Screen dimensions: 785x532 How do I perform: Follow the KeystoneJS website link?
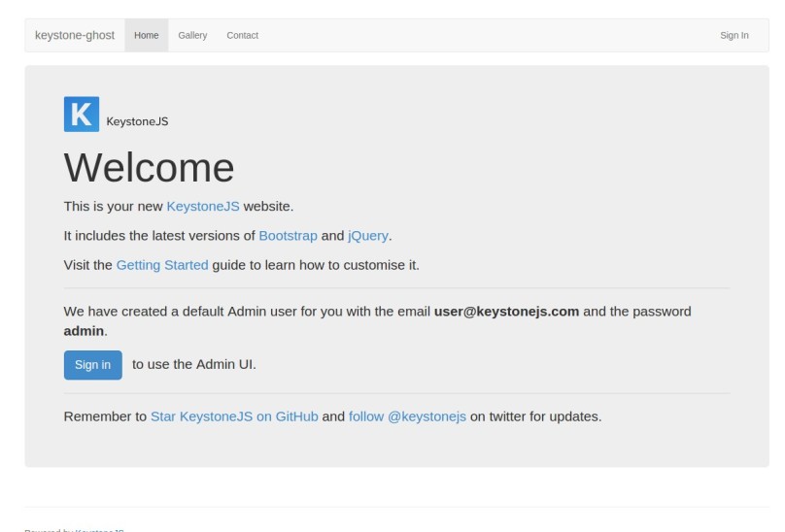pyautogui.click(x=203, y=206)
